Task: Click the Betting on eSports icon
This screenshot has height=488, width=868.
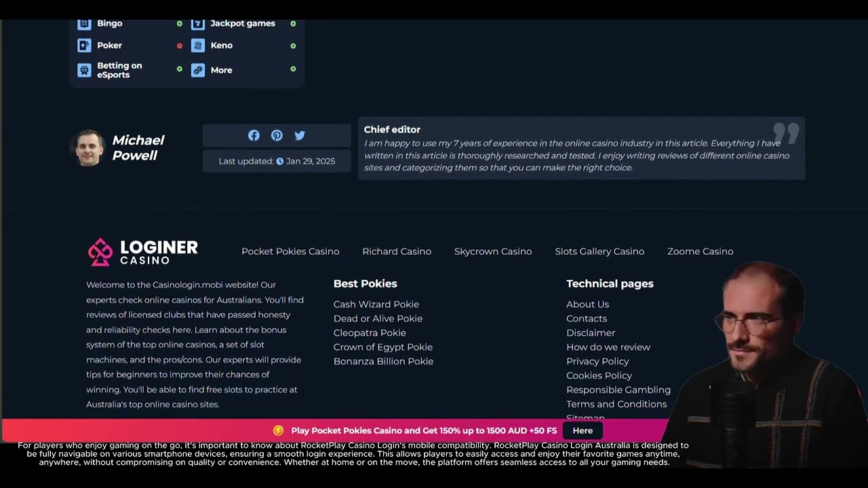Action: tap(84, 70)
